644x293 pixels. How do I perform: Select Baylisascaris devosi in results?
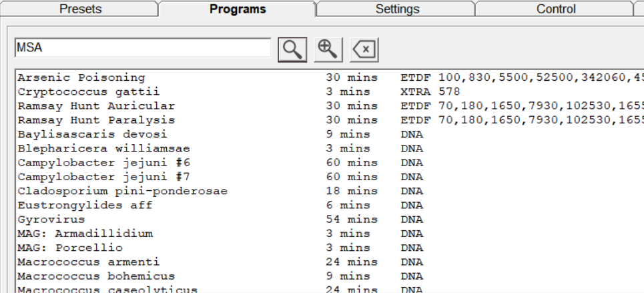point(92,134)
